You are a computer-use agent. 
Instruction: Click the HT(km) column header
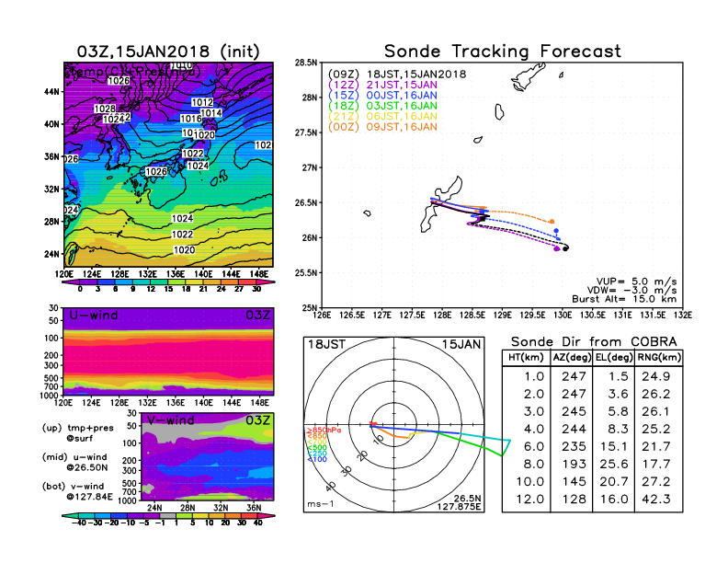[526, 358]
